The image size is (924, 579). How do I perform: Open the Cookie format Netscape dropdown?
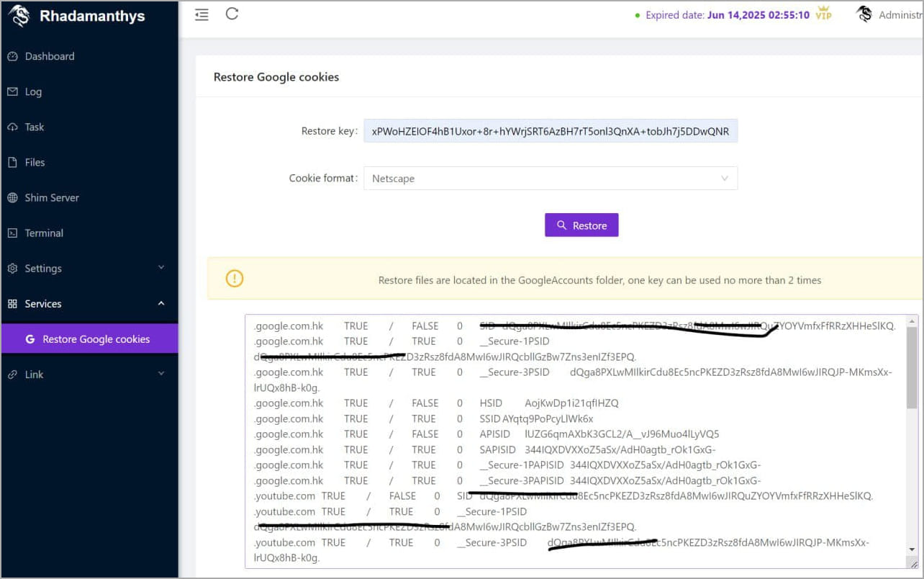pyautogui.click(x=551, y=179)
